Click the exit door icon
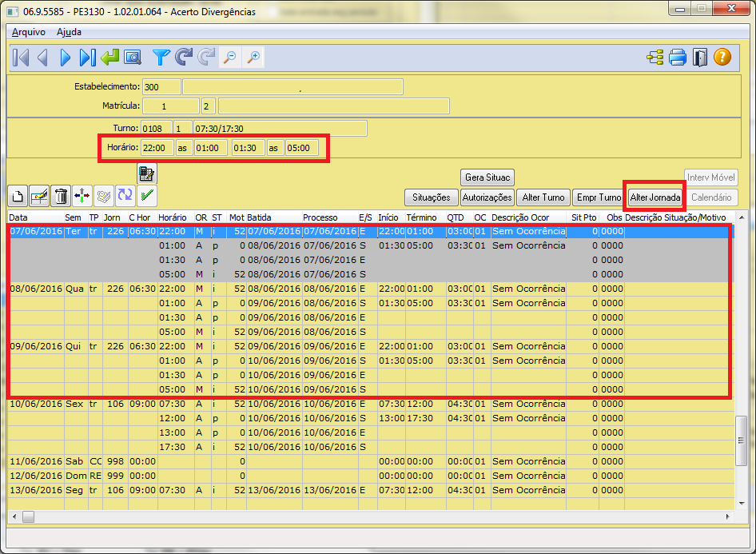 coord(699,58)
